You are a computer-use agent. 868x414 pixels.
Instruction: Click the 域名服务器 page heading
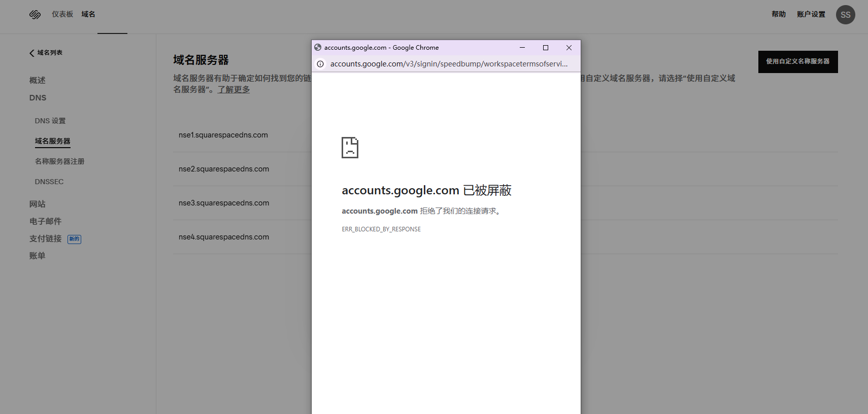click(x=201, y=60)
